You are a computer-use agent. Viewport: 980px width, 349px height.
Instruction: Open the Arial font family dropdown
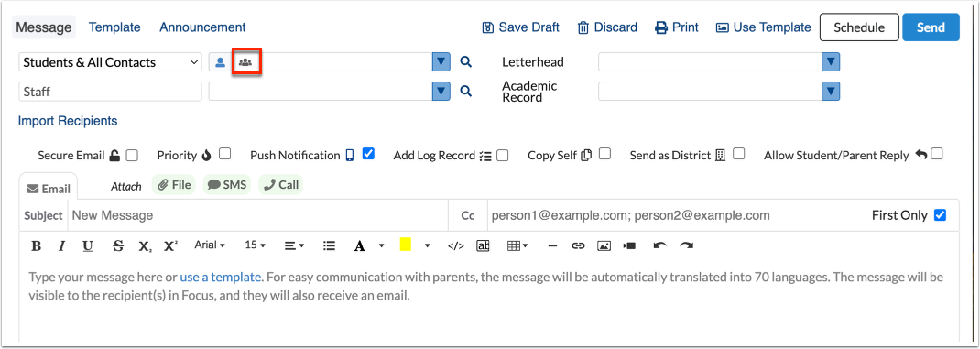210,245
